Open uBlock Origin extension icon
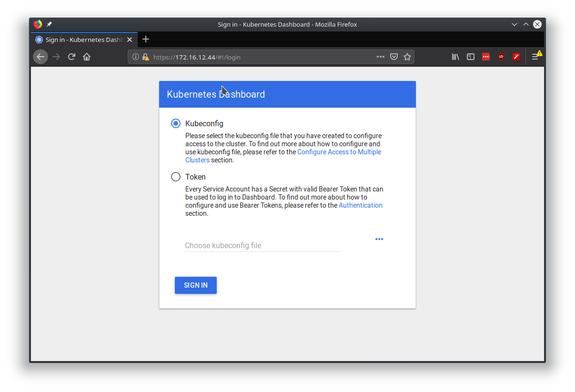Screen dimensions: 575x392 pos(501,57)
